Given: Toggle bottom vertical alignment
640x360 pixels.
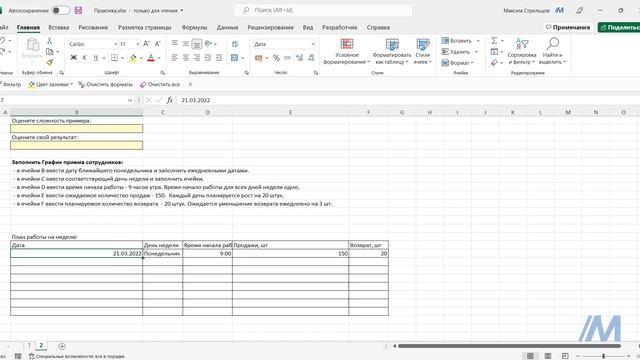Looking at the screenshot, I should [x=197, y=44].
